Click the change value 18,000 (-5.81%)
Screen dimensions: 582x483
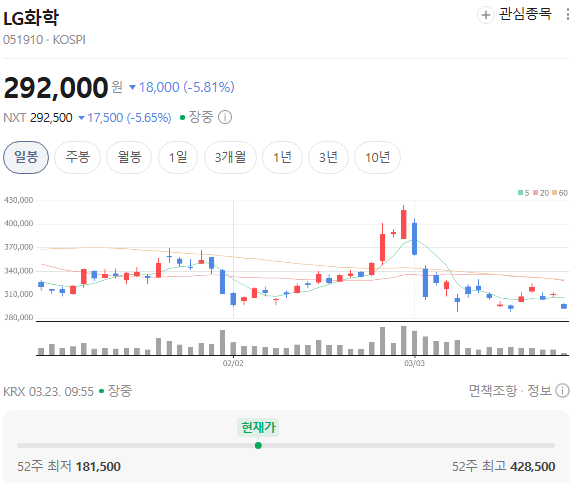click(186, 88)
